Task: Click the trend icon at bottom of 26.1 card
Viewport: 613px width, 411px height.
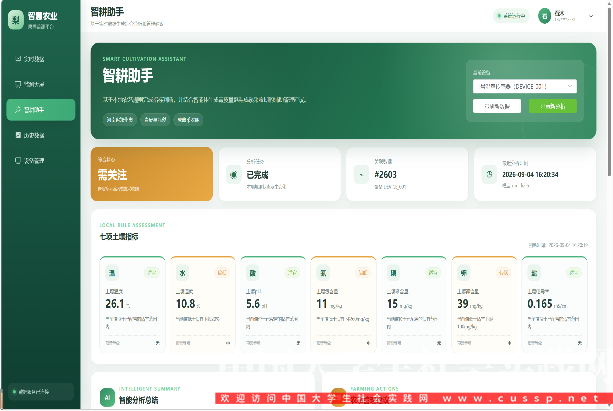Action: [x=158, y=343]
